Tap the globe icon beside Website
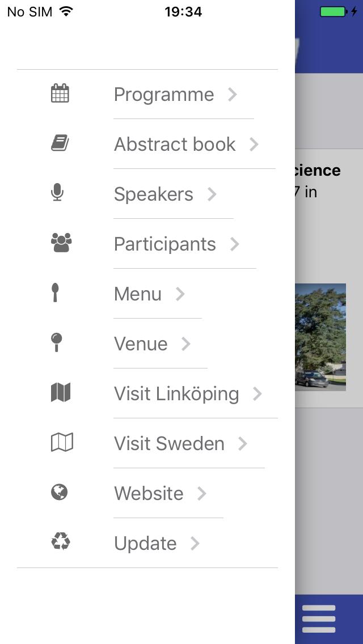 tap(59, 493)
